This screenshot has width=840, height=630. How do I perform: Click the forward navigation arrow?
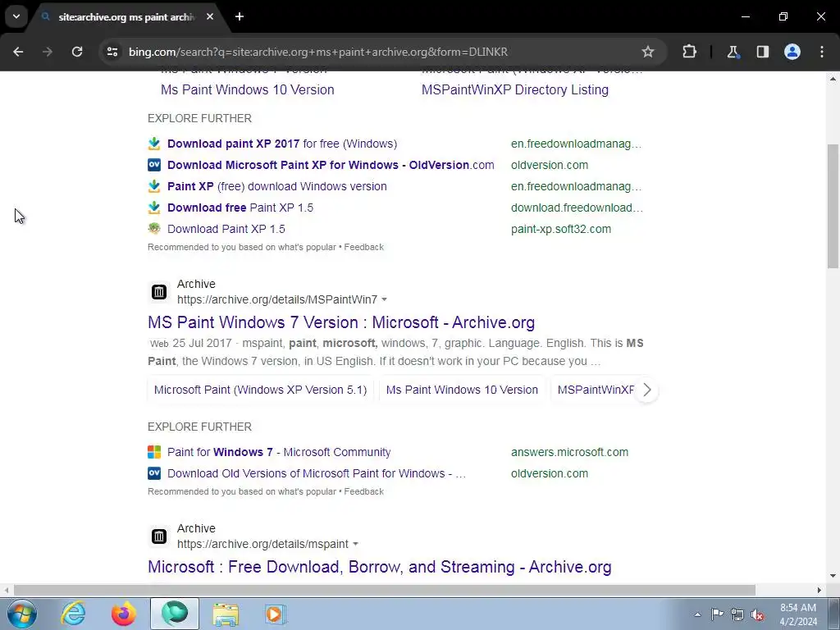[x=48, y=52]
